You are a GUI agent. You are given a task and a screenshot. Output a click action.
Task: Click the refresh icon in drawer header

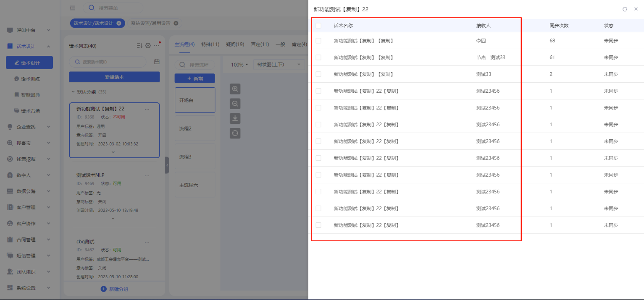point(625,9)
